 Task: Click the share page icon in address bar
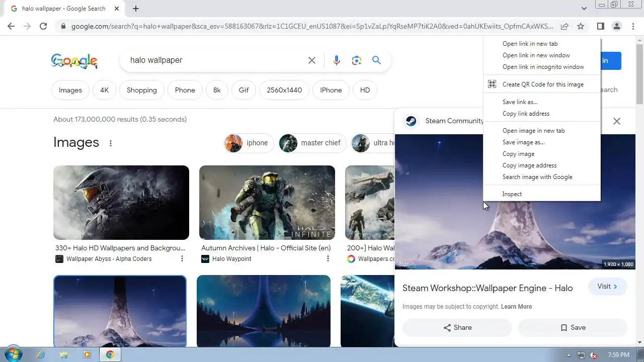pyautogui.click(x=565, y=26)
